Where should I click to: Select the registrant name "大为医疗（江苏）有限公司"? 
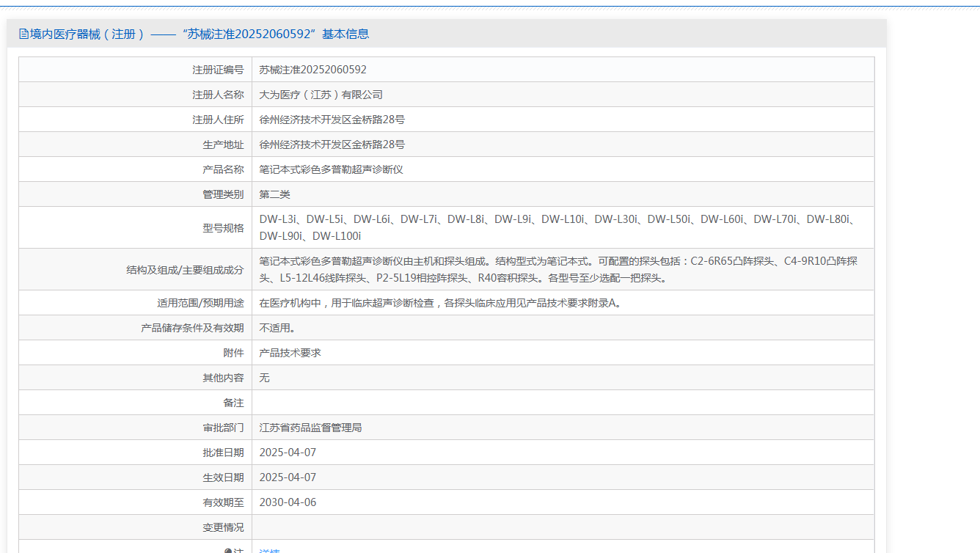[x=321, y=95]
